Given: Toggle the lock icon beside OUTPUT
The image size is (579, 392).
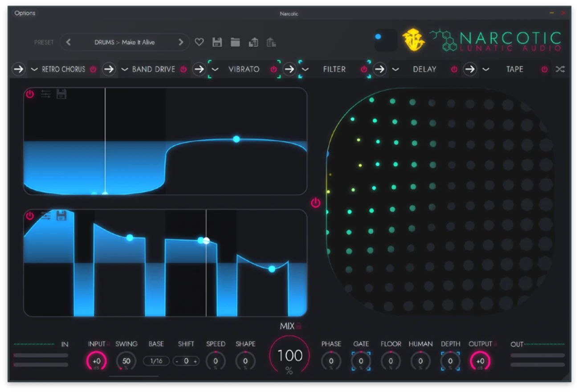Looking at the screenshot, I should click(495, 344).
